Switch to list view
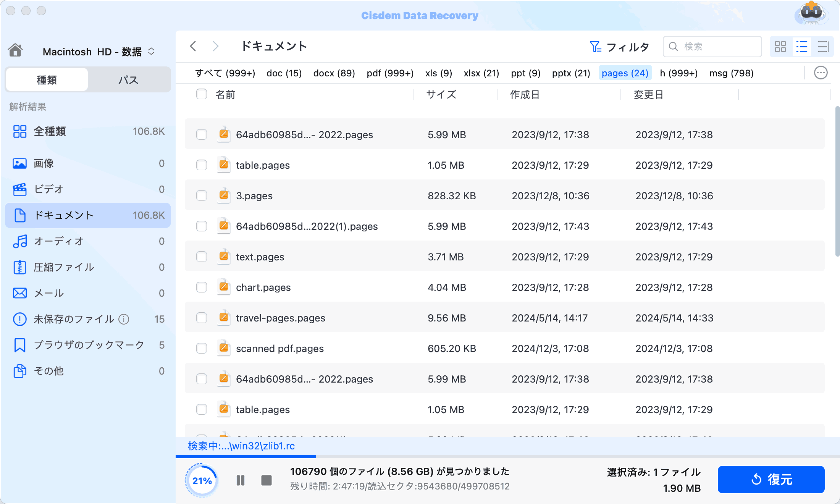The width and height of the screenshot is (840, 504). (x=802, y=47)
